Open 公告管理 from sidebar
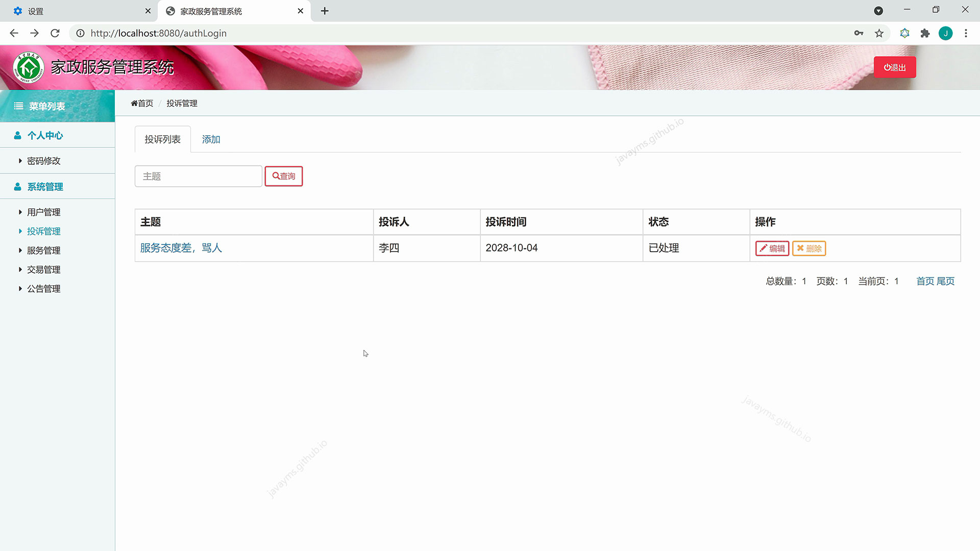980x551 pixels. pyautogui.click(x=44, y=289)
